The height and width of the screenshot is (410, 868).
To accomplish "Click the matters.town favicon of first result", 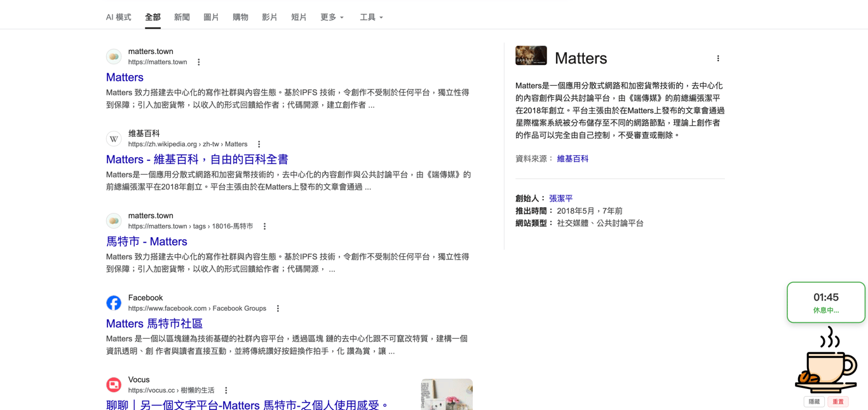I will pos(114,57).
